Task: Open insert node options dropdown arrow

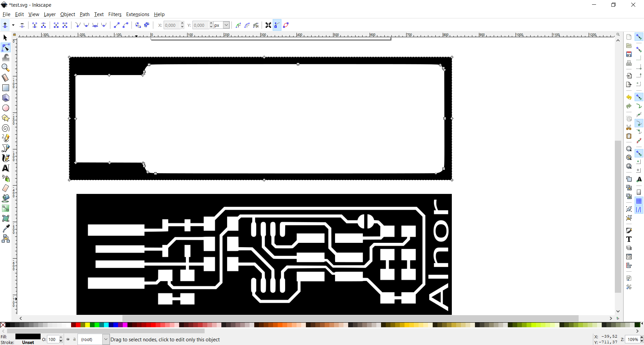Action: (x=13, y=25)
